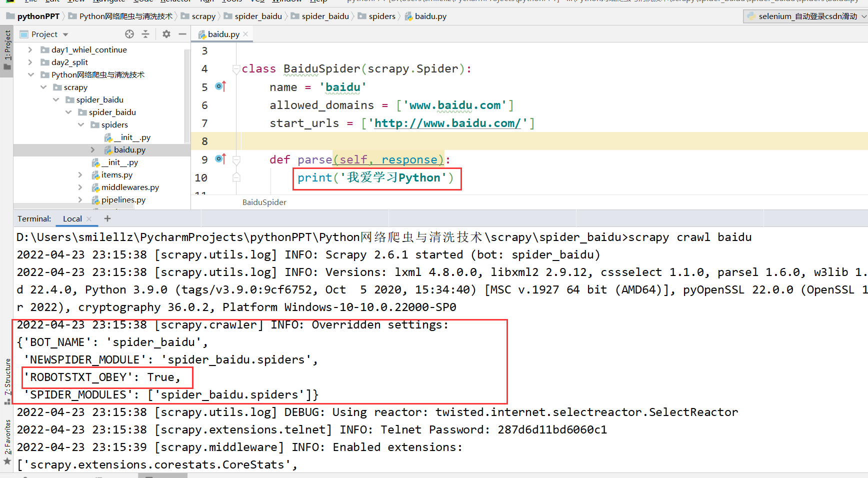868x478 pixels.
Task: Expand middlewares.py node in tree
Action: (80, 187)
